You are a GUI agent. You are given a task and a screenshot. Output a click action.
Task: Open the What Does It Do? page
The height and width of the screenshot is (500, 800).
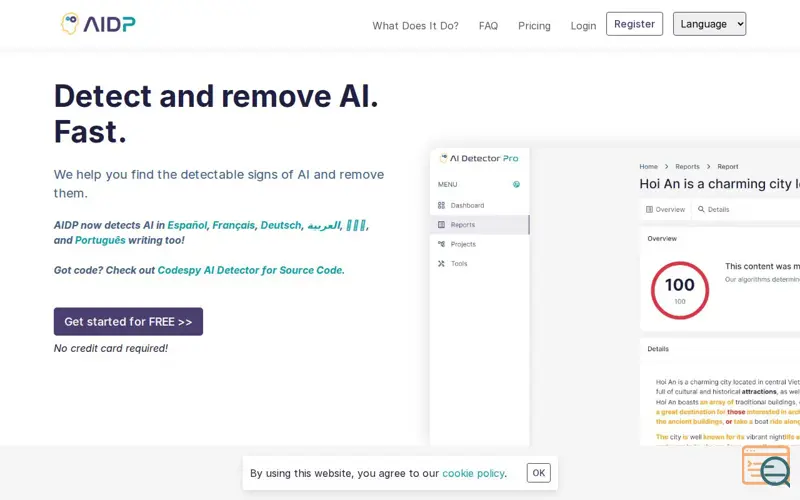415,26
